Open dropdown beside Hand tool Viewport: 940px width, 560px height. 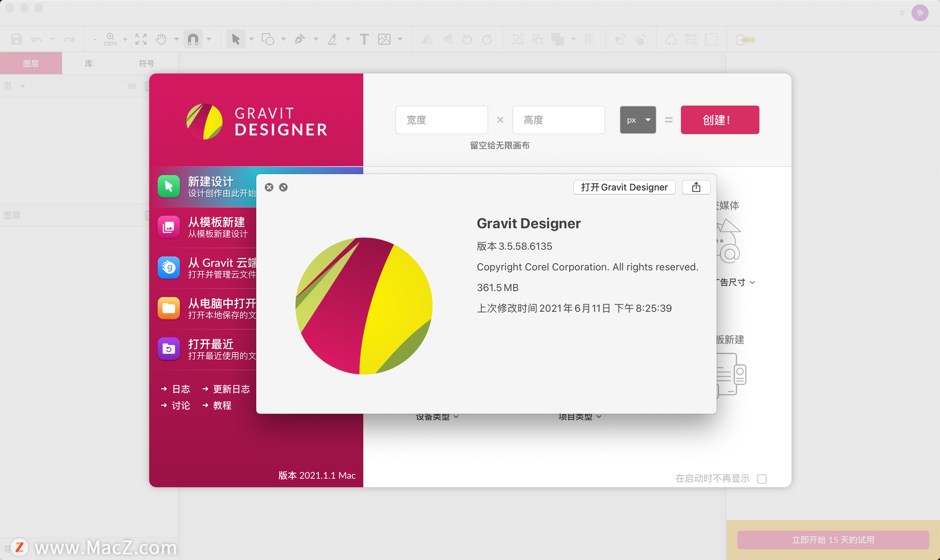[x=176, y=39]
